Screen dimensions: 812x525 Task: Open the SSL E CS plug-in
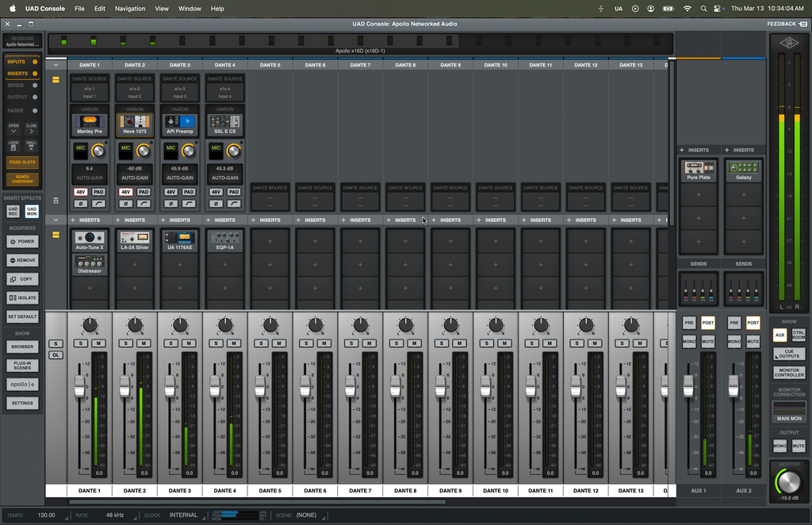pyautogui.click(x=224, y=125)
